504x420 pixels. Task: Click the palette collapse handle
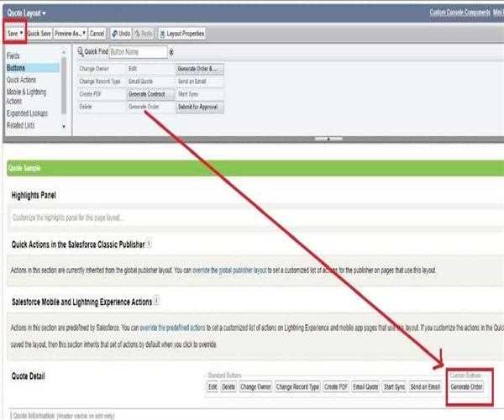pyautogui.click(x=328, y=139)
